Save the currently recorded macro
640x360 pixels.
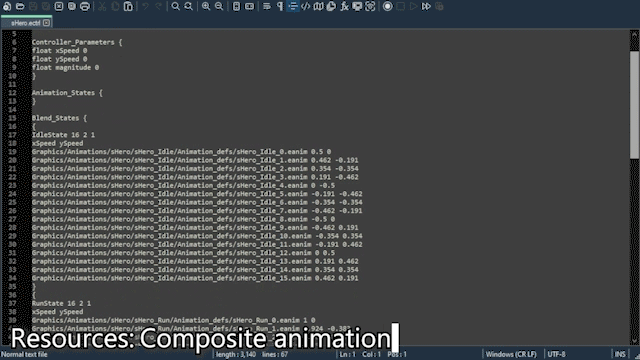coord(439,6)
